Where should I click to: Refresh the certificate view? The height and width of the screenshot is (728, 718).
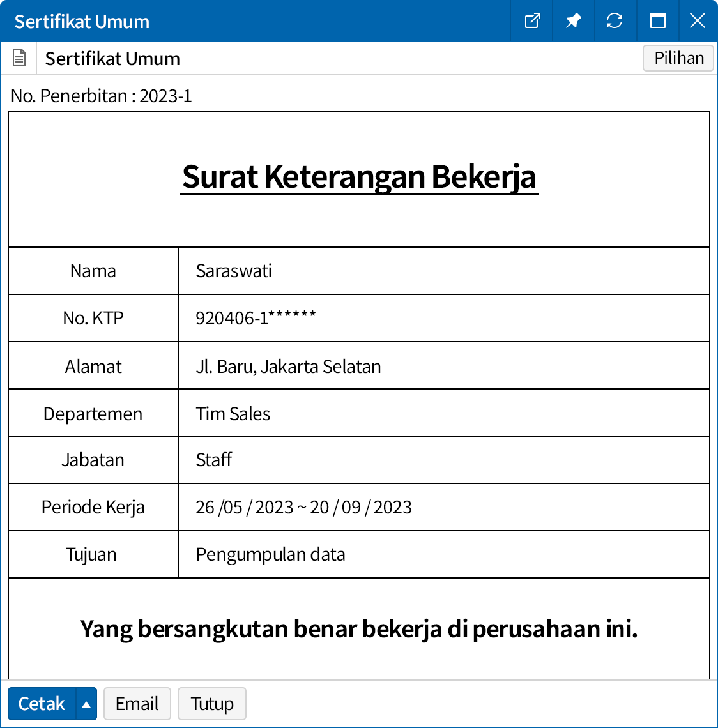615,21
